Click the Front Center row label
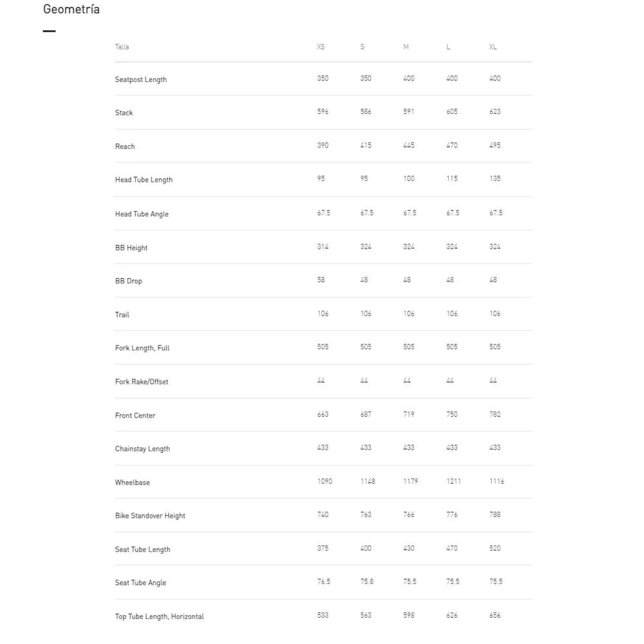644x644 pixels. pyautogui.click(x=135, y=415)
